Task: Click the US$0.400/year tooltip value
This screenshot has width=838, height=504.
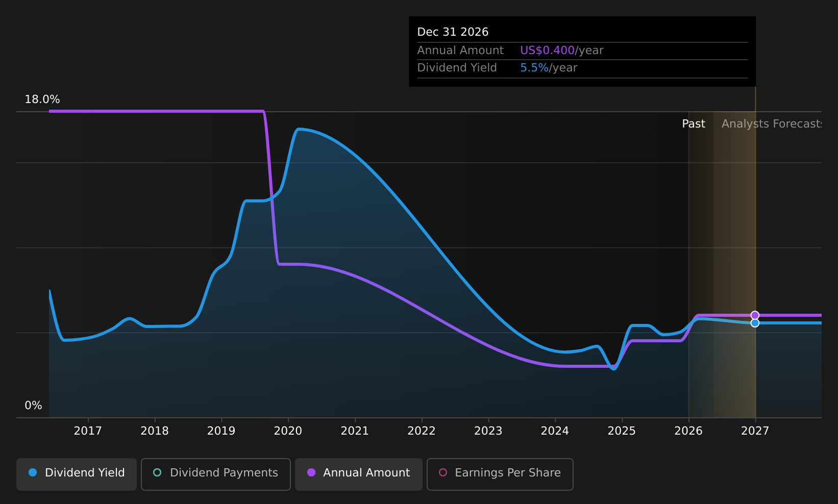Action: [x=561, y=51]
